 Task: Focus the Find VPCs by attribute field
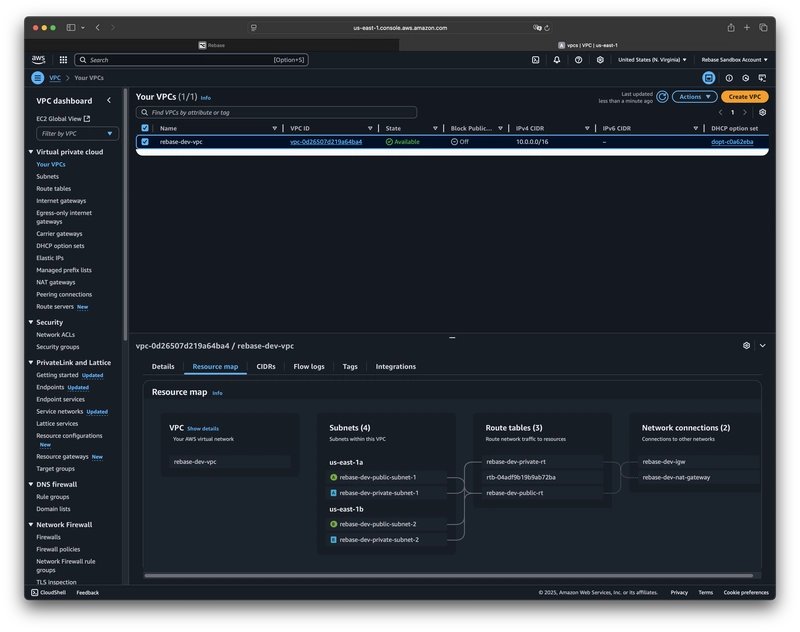click(x=277, y=112)
